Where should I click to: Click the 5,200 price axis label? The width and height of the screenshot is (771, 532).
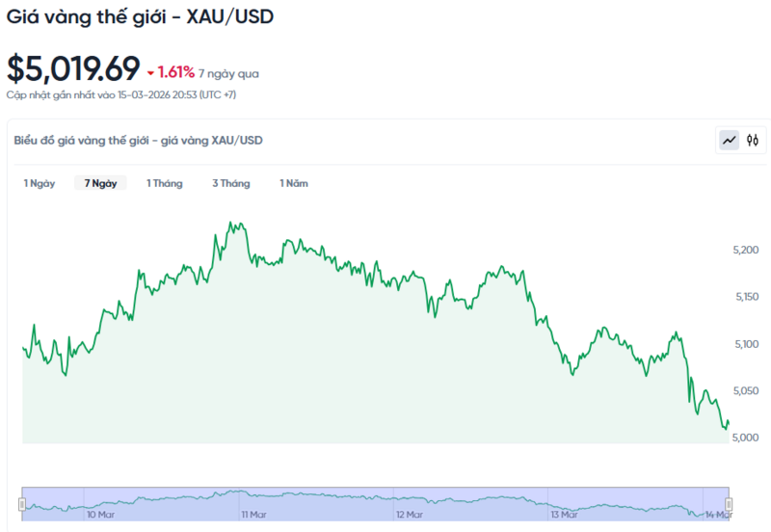[747, 250]
